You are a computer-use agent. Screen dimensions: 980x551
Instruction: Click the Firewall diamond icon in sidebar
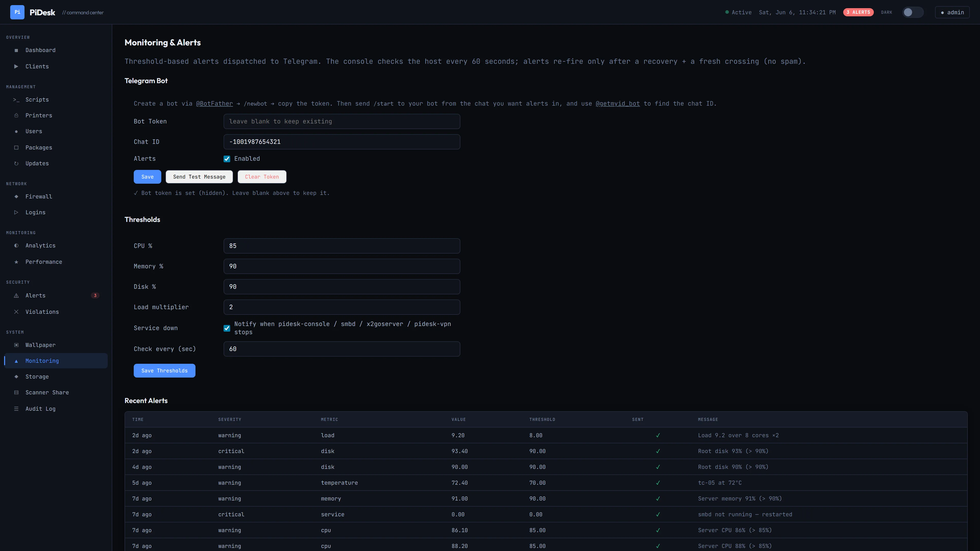(x=16, y=197)
